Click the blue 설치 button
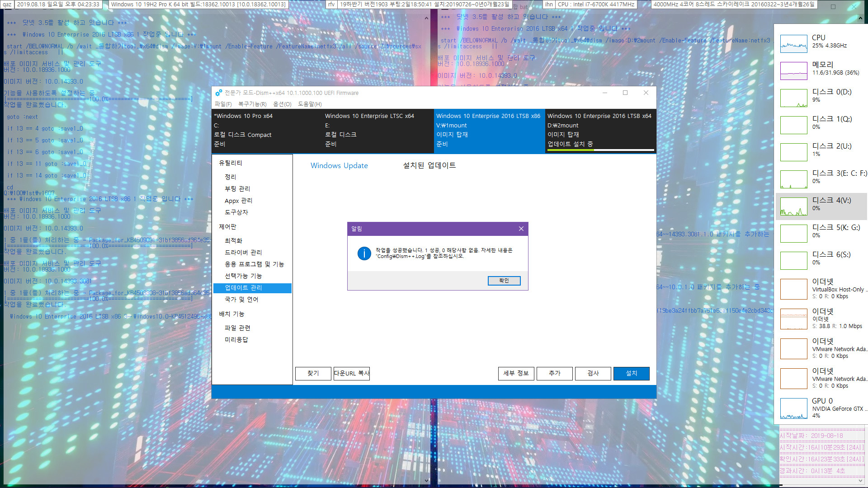Image resolution: width=868 pixels, height=488 pixels. click(632, 373)
